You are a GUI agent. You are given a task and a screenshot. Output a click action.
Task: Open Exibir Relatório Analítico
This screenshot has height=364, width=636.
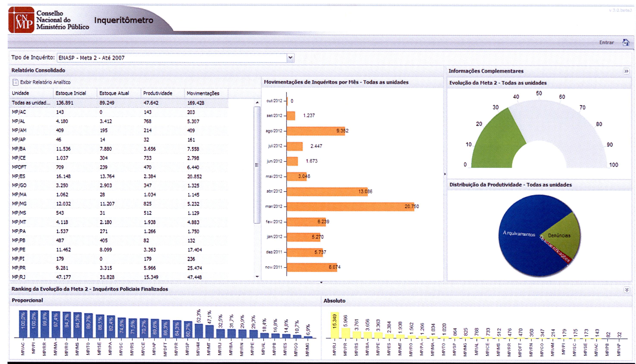45,82
